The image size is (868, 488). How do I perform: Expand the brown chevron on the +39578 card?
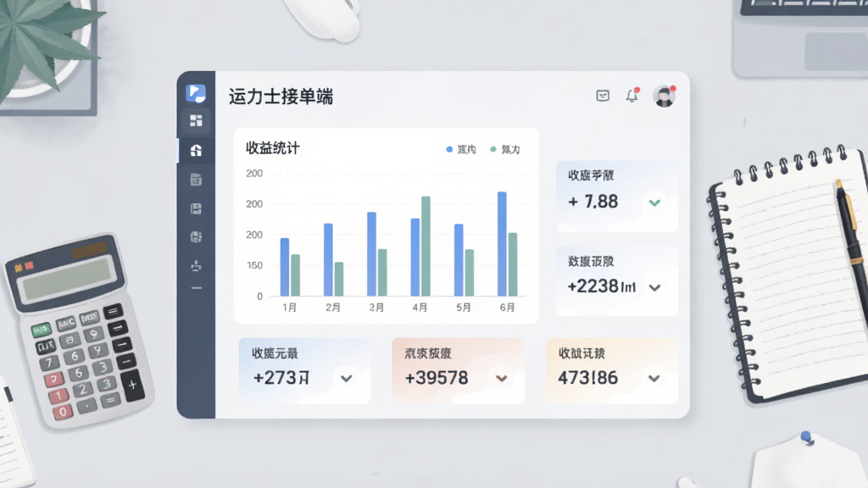pos(502,379)
